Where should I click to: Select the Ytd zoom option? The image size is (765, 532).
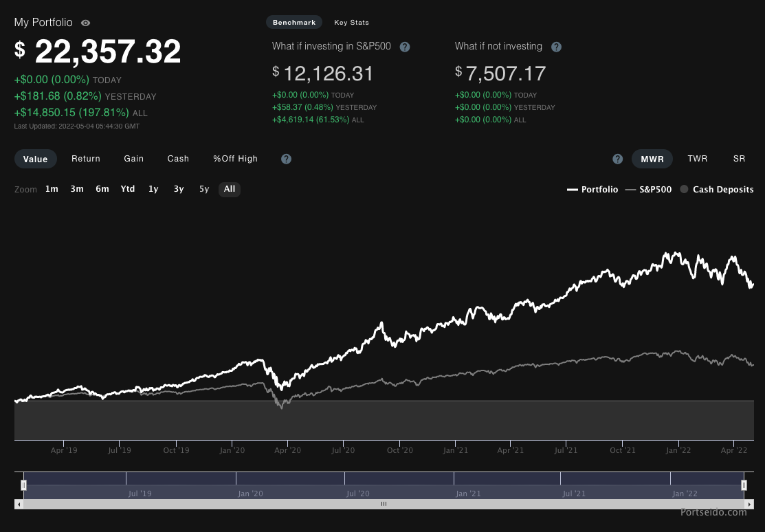tap(127, 189)
